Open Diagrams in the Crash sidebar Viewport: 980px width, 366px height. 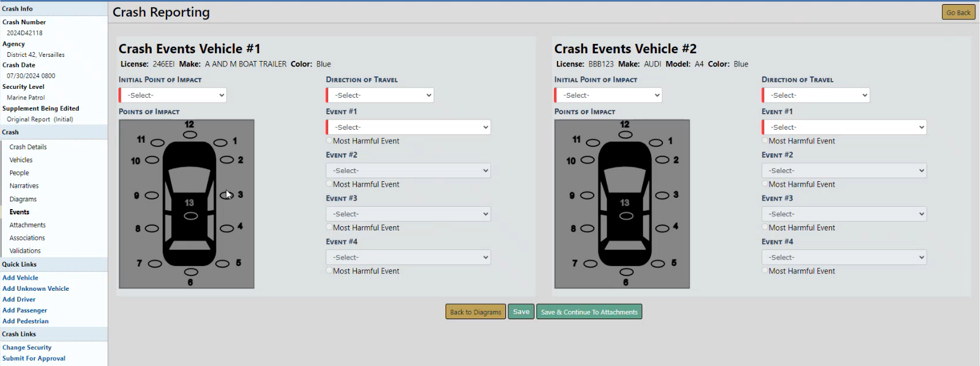point(23,199)
